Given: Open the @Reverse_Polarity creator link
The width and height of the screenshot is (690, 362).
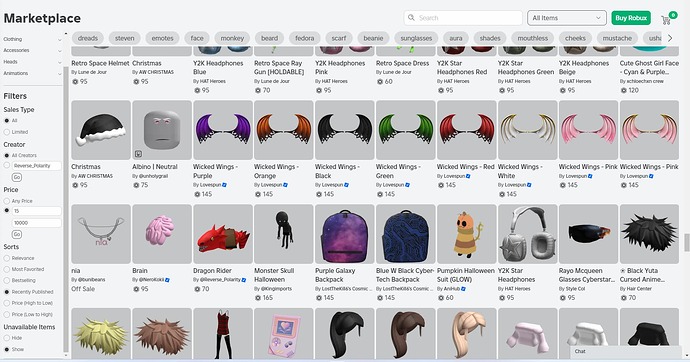Looking at the screenshot, I should tap(220, 279).
